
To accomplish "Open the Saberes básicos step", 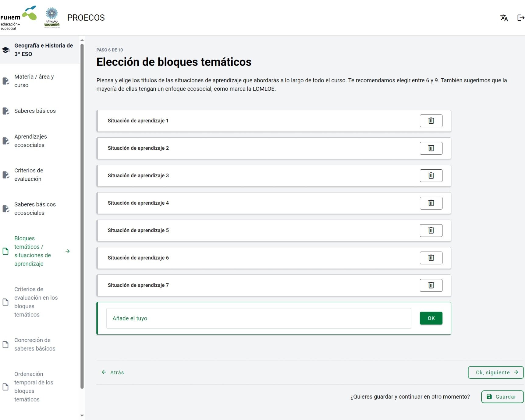I will pyautogui.click(x=35, y=111).
